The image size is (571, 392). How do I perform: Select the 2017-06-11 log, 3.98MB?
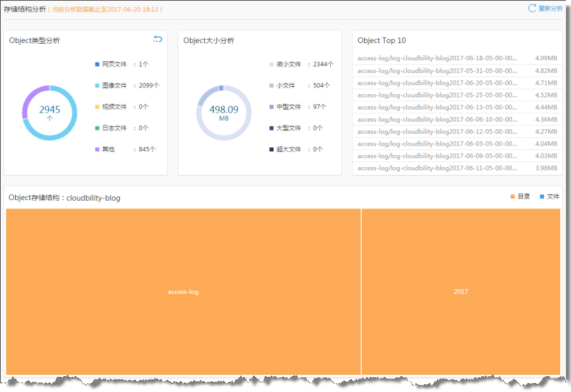(x=437, y=168)
